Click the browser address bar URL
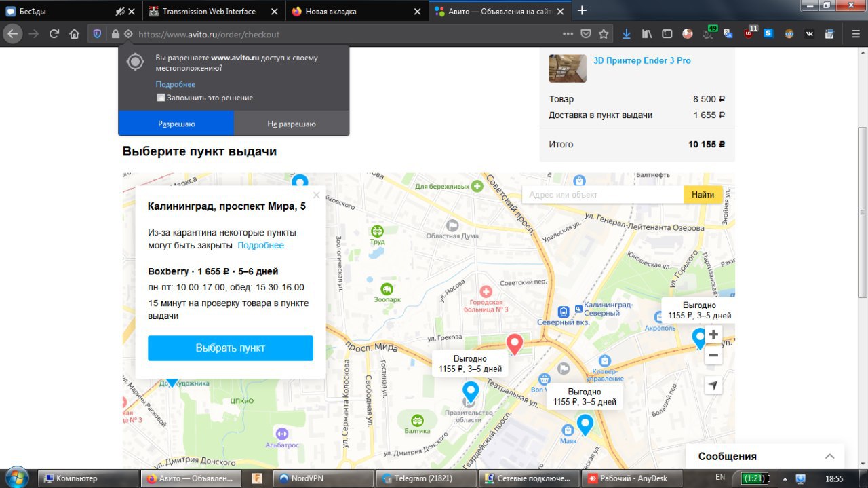Viewport: 868px width, 488px height. click(x=209, y=34)
